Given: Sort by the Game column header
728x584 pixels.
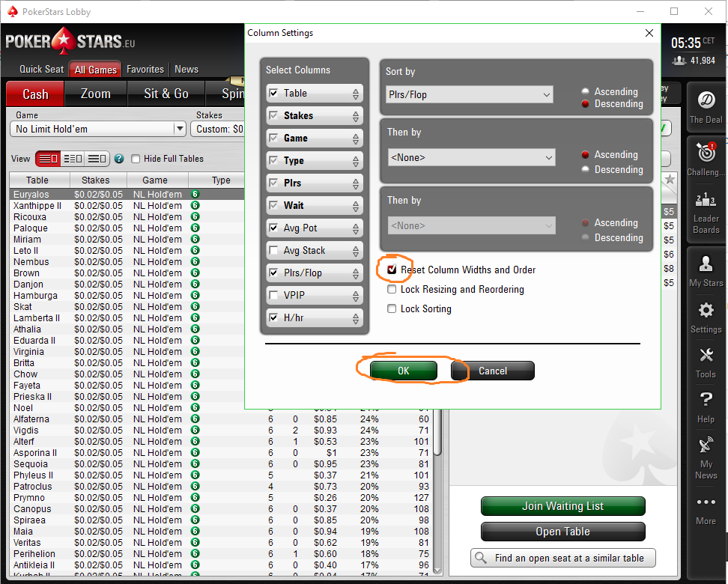Looking at the screenshot, I should pos(155,180).
